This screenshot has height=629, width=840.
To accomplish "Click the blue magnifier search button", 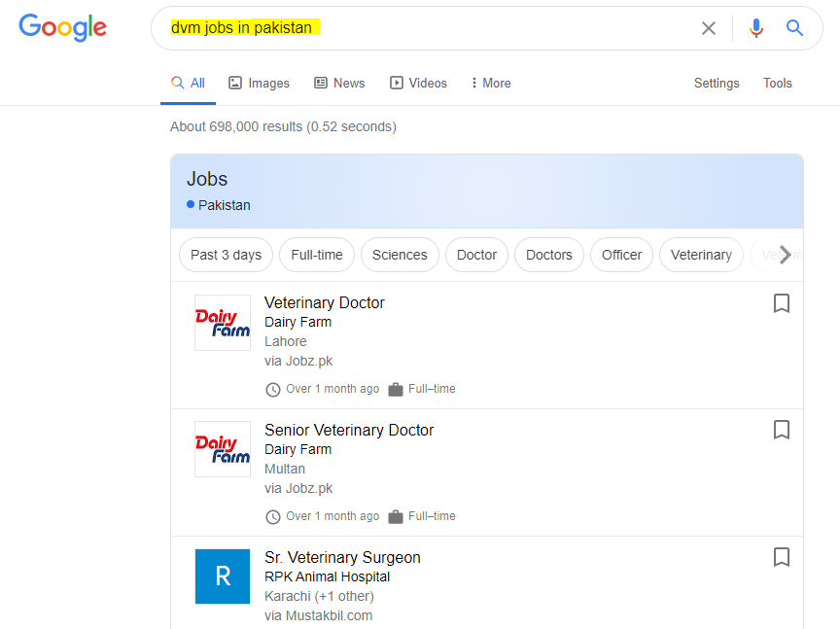I will pos(794,28).
